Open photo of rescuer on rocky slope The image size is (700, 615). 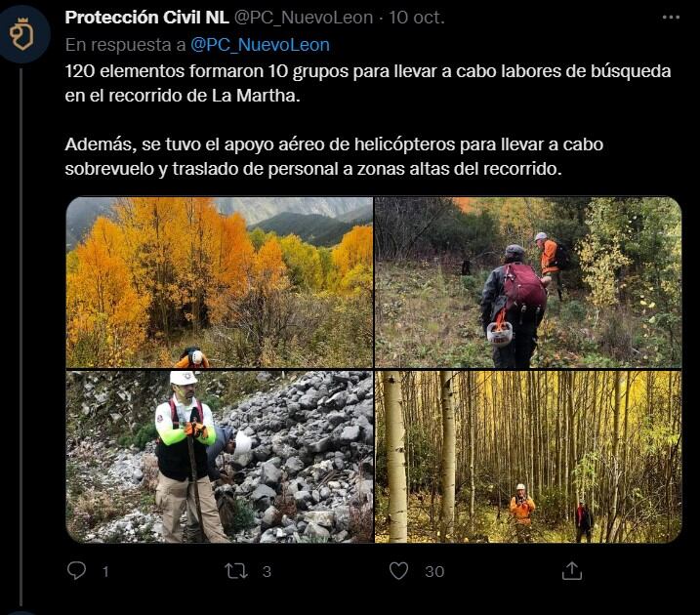click(x=220, y=457)
